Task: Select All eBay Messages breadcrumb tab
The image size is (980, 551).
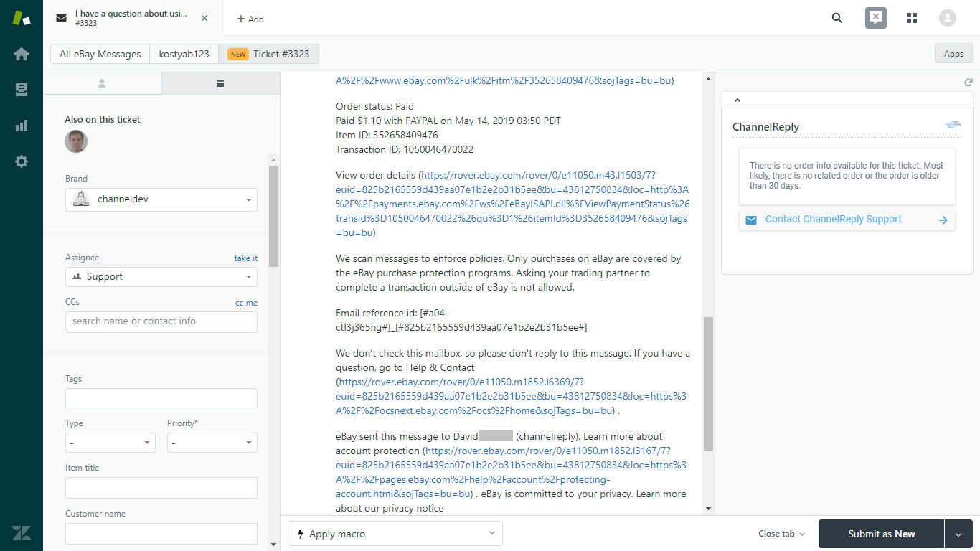Action: 100,54
